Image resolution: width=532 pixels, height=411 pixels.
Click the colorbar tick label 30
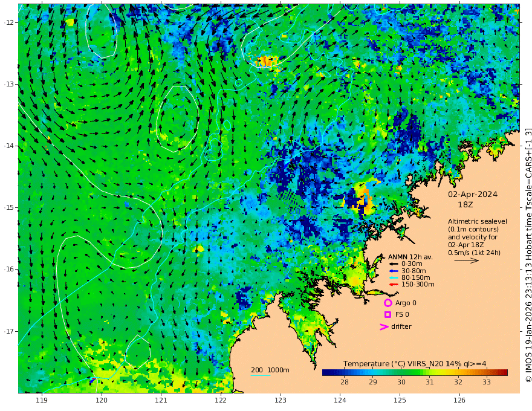[x=401, y=382]
